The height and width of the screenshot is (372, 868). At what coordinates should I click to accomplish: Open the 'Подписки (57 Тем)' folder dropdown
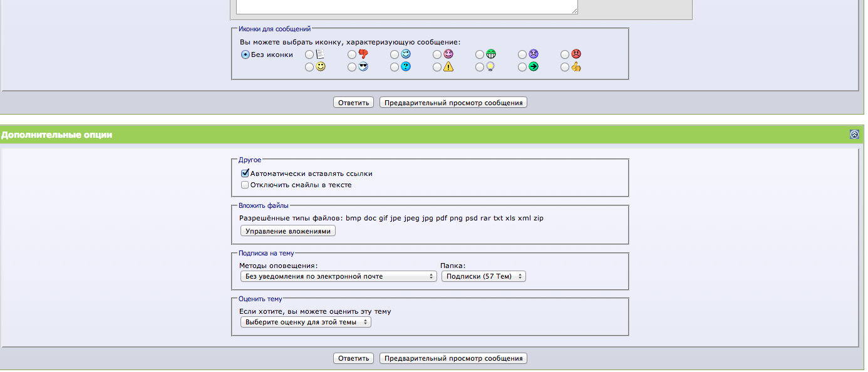[x=483, y=276]
